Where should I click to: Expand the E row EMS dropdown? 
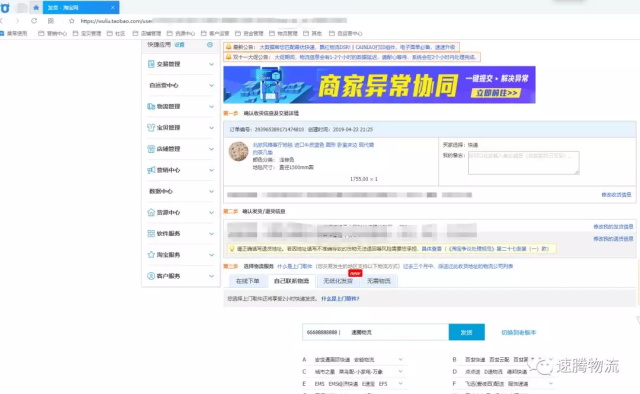400,383
